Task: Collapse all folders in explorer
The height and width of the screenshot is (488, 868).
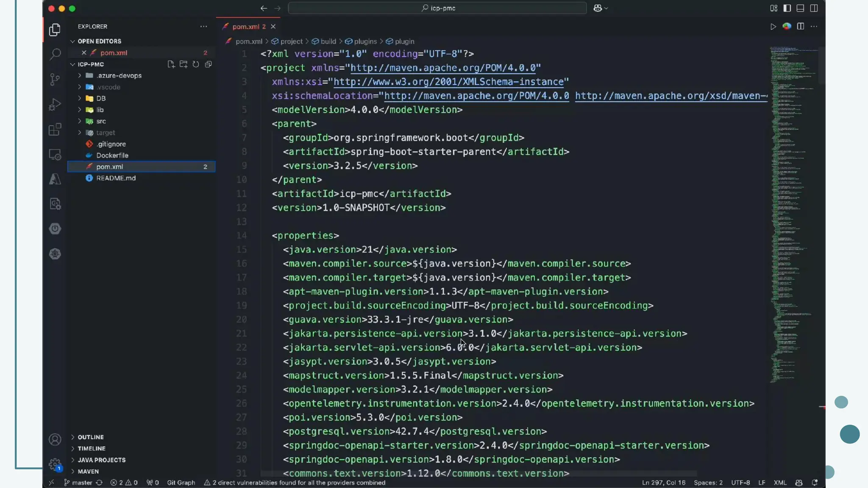Action: (208, 64)
